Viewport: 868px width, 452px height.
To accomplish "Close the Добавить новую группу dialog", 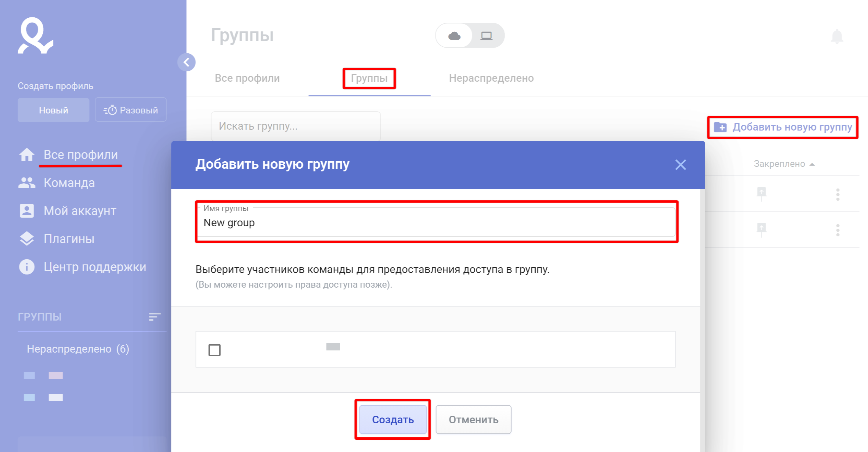I will [x=680, y=165].
